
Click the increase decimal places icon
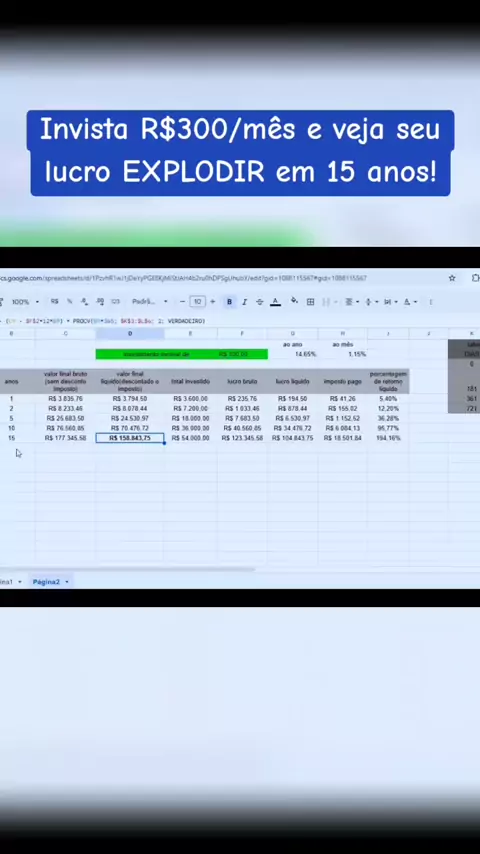tap(100, 302)
